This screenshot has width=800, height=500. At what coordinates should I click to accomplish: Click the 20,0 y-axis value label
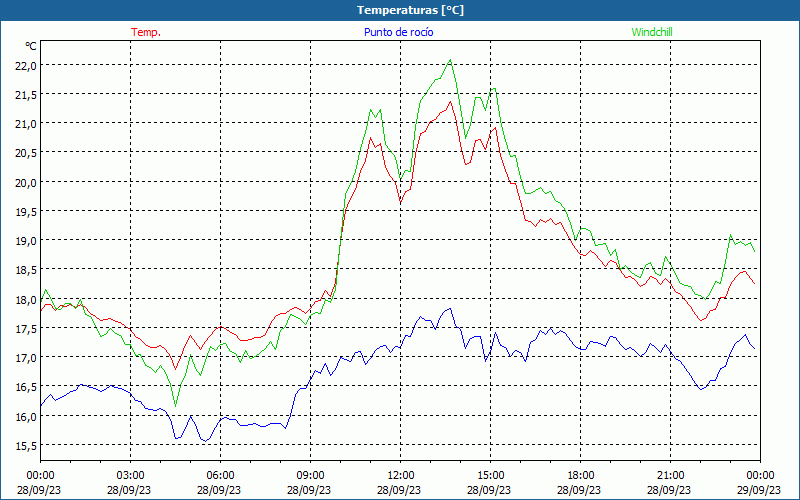tap(25, 182)
